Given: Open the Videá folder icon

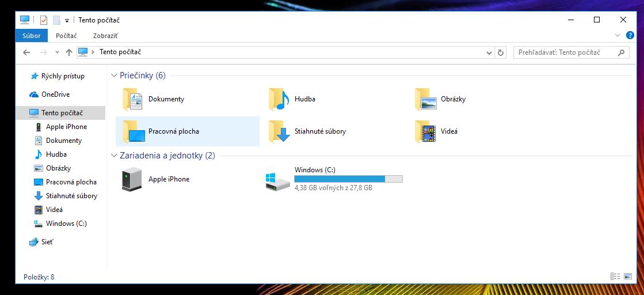Looking at the screenshot, I should (x=425, y=131).
